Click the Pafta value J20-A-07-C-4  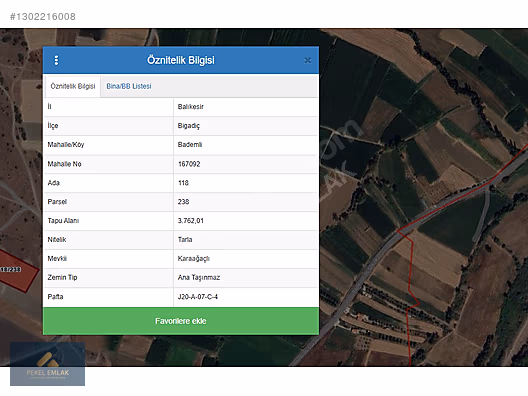198,297
